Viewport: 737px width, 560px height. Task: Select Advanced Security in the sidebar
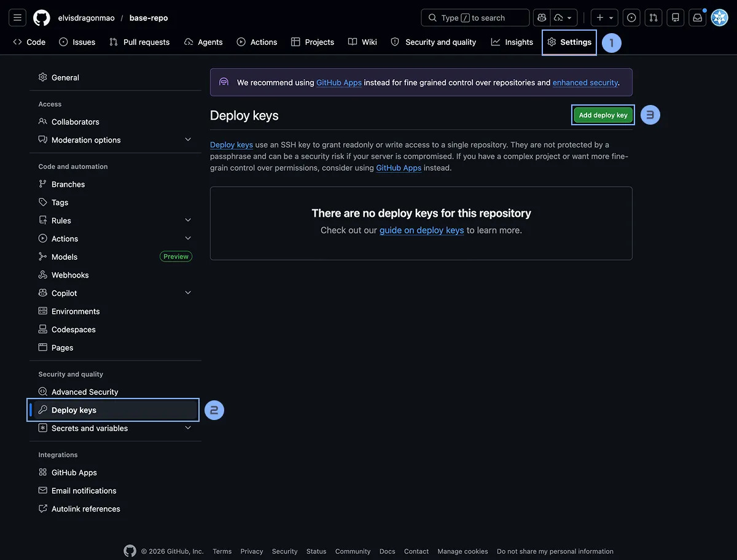tap(85, 391)
